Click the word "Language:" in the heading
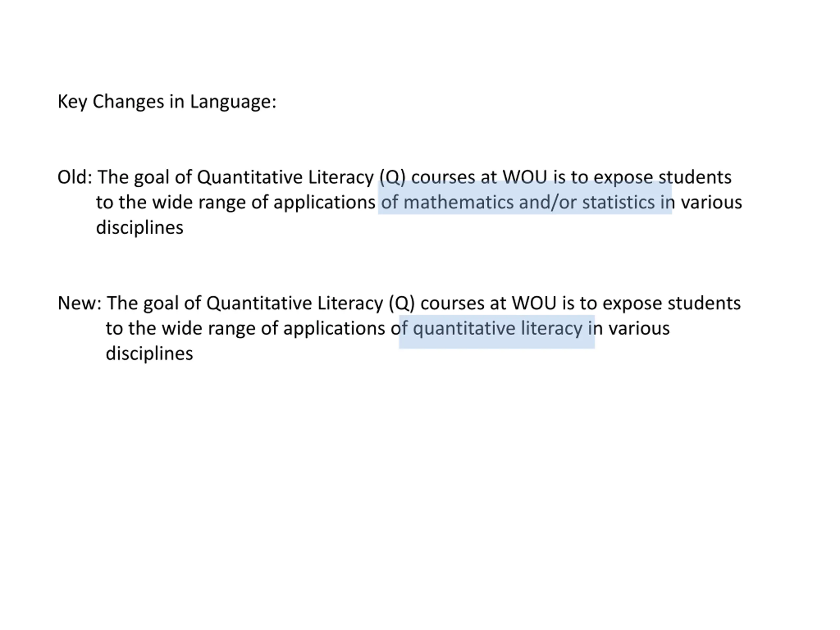Viewport: 840px width, 630px height. coord(233,102)
